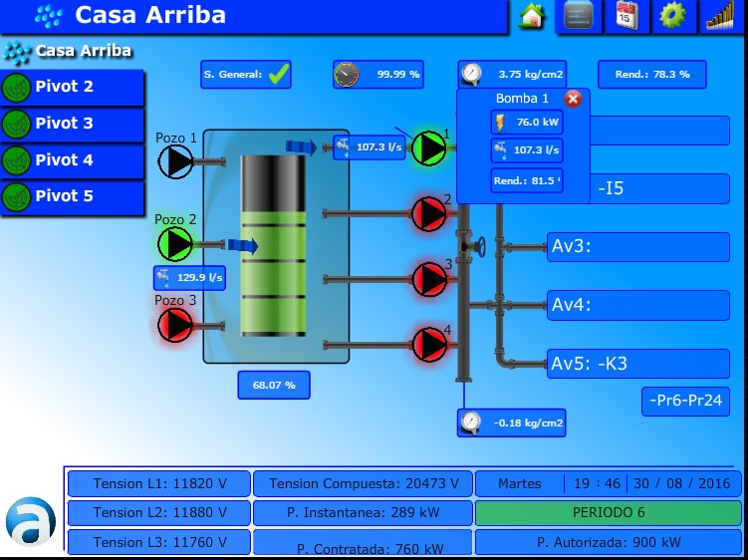Click the Martes day display
The width and height of the screenshot is (748, 560).
[x=520, y=483]
